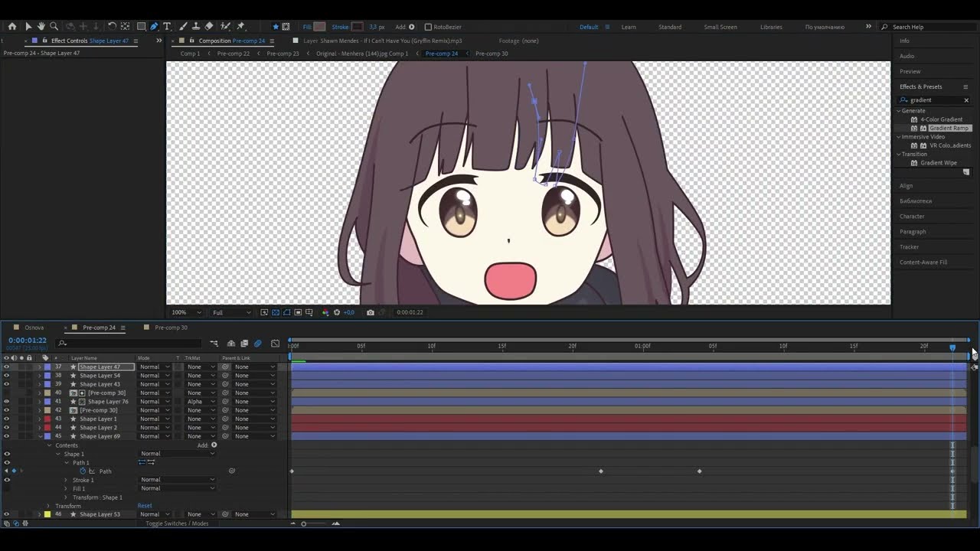The image size is (980, 551).
Task: Select the Clone Stamp tool
Action: click(x=196, y=26)
